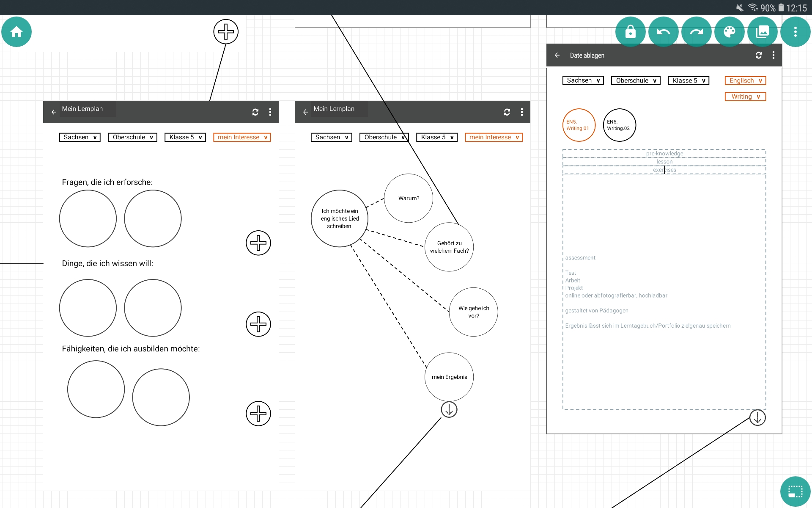Select the EN5. Writing.02 circle

pos(619,125)
